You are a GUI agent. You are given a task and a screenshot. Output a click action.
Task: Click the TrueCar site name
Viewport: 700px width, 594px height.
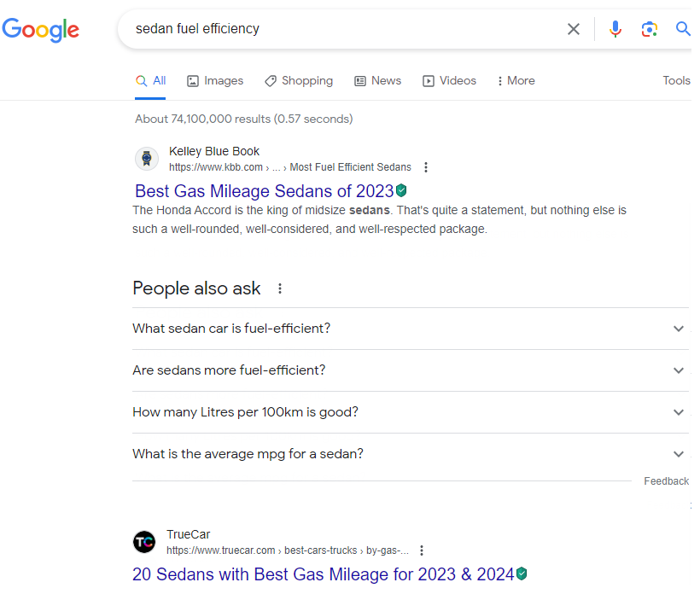(188, 534)
